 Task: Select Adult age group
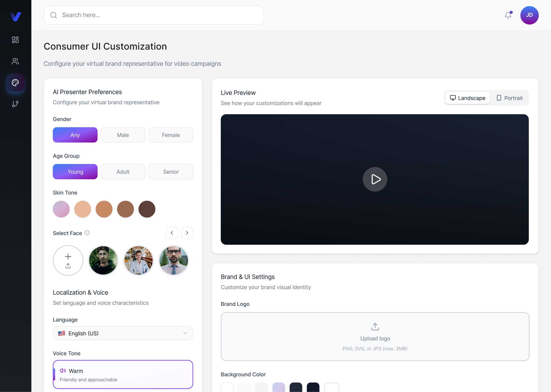[123, 172]
